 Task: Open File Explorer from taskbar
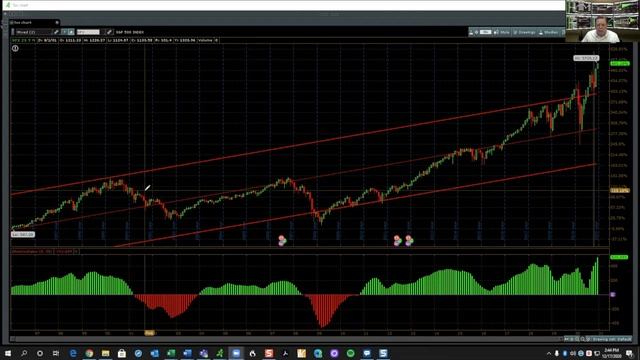pos(106,353)
